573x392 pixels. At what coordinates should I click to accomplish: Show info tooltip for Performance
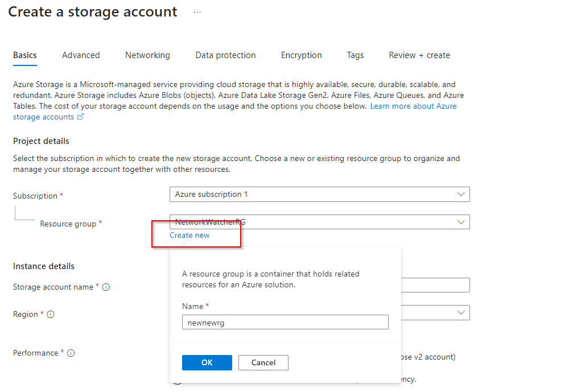pos(71,353)
